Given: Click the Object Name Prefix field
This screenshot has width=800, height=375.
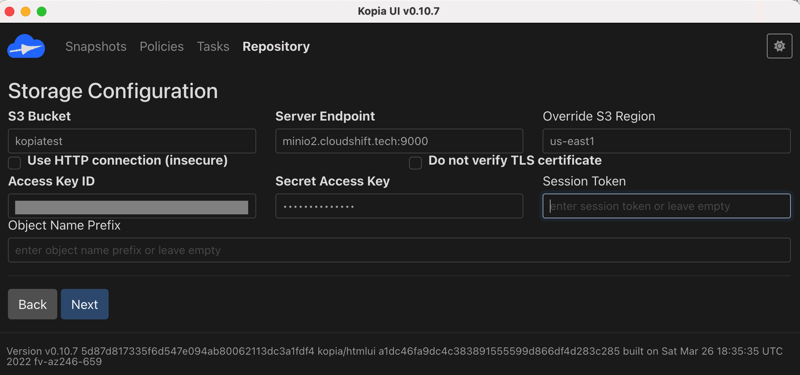Looking at the screenshot, I should click(399, 250).
